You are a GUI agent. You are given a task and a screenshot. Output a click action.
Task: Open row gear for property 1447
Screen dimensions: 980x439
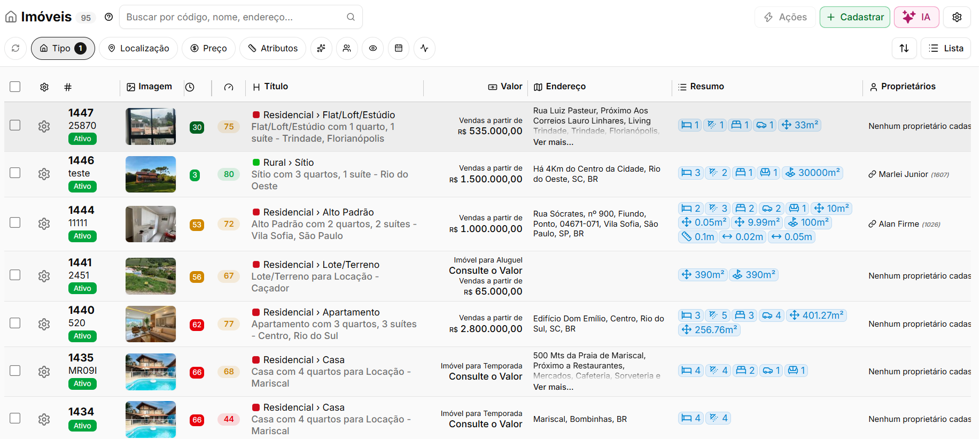44,126
